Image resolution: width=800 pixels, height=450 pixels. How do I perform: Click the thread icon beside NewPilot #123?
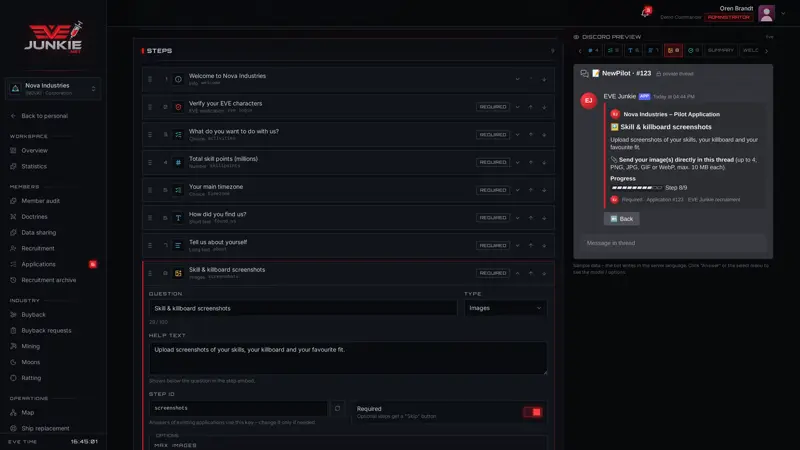(584, 73)
